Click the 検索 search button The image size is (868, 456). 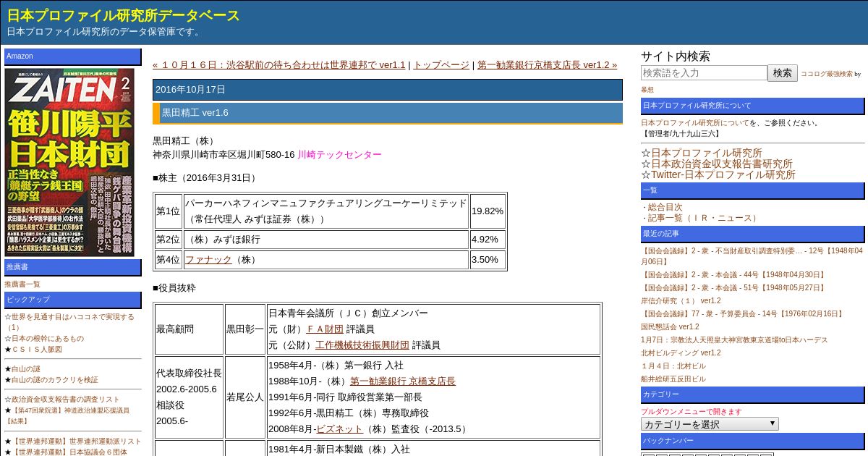pos(783,73)
